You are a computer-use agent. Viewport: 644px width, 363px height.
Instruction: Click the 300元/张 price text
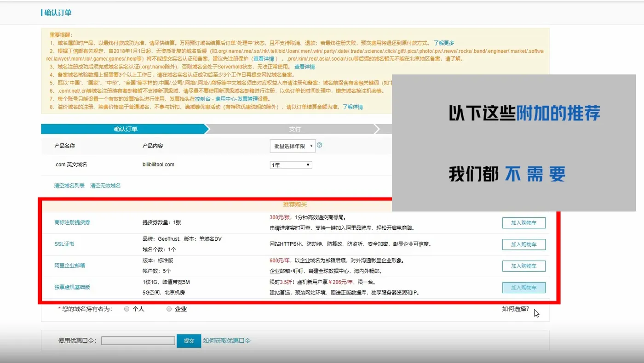coord(280,217)
